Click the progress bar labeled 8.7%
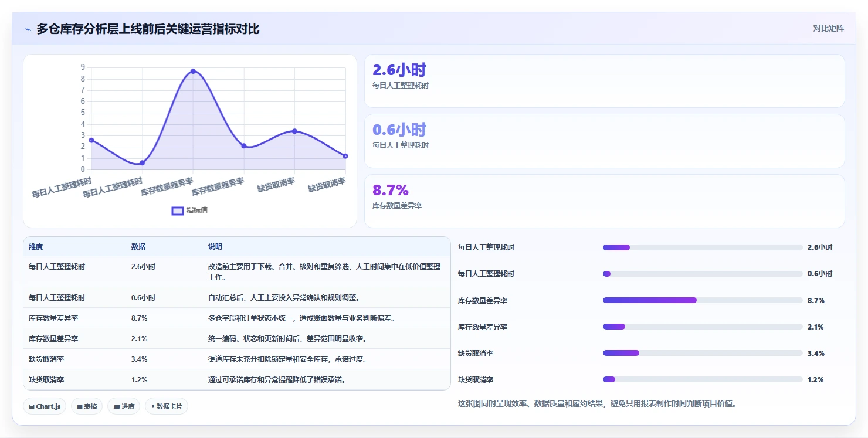868x438 pixels. pos(703,300)
